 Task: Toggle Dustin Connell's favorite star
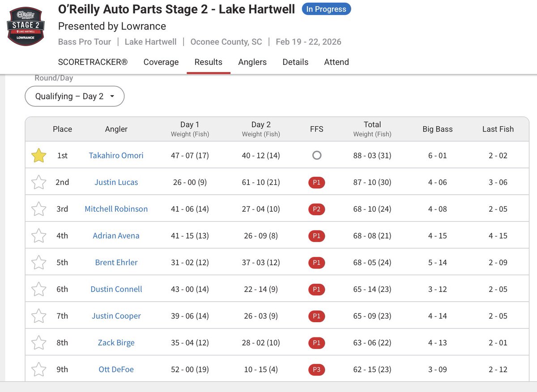pos(39,289)
